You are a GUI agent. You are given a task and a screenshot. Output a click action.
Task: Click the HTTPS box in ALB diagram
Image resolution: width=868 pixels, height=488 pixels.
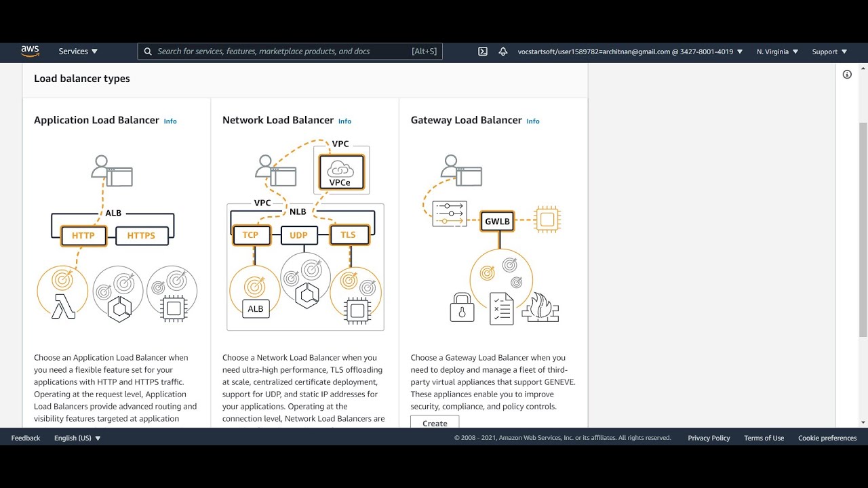point(141,236)
